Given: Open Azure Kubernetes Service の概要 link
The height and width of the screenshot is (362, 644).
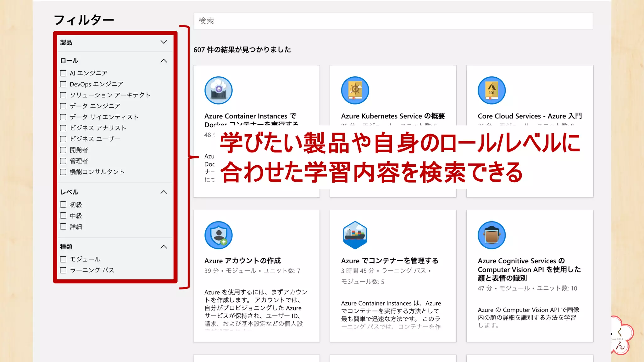Looking at the screenshot, I should 393,116.
